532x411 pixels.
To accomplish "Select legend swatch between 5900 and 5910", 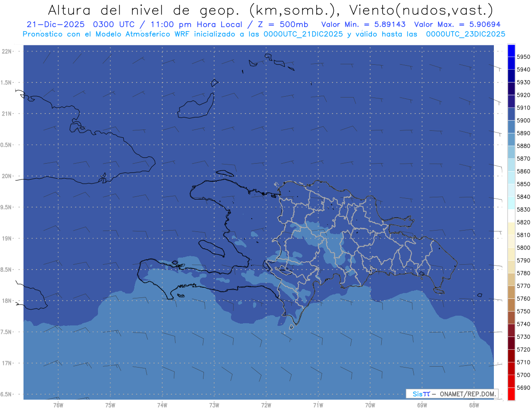I will coord(511,114).
